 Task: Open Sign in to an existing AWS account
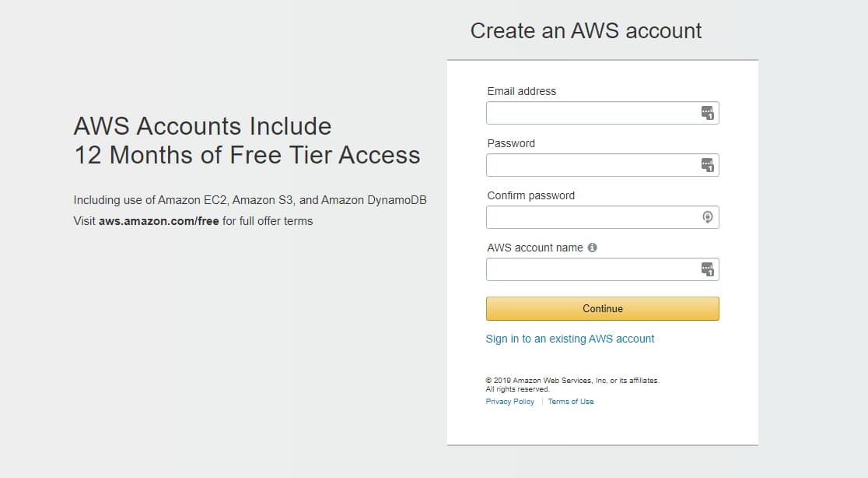pos(570,339)
